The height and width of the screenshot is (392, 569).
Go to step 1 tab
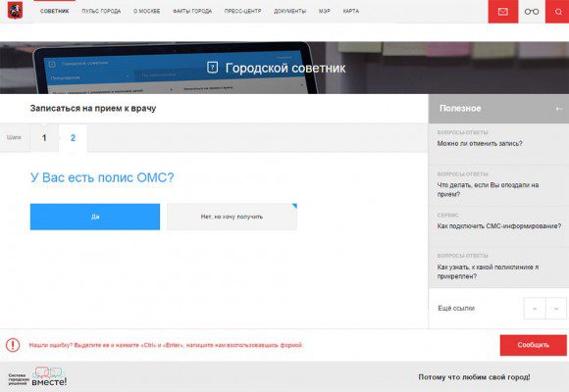(x=44, y=138)
